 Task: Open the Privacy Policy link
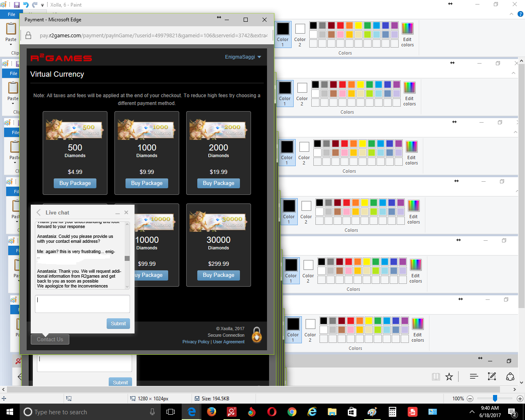(x=196, y=342)
